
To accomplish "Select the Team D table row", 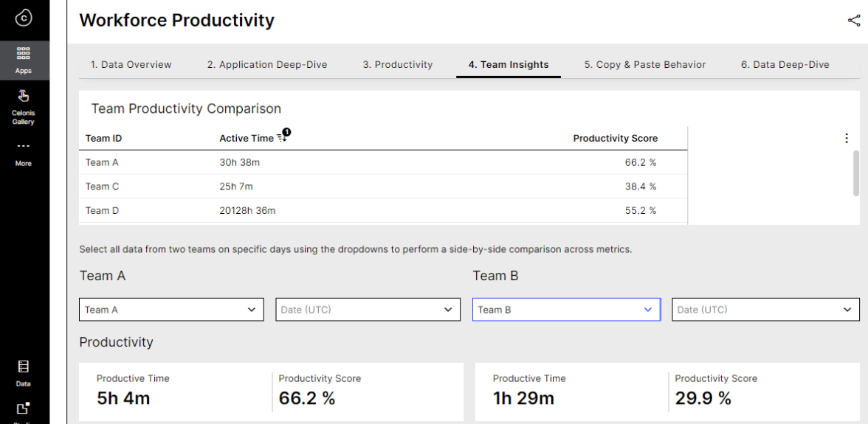I will [x=383, y=211].
